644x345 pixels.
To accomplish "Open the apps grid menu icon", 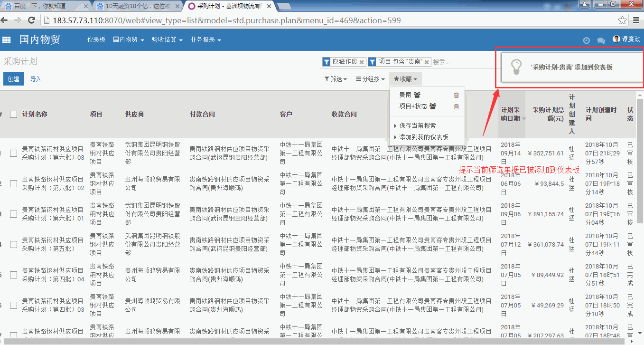I will pyautogui.click(x=6, y=40).
